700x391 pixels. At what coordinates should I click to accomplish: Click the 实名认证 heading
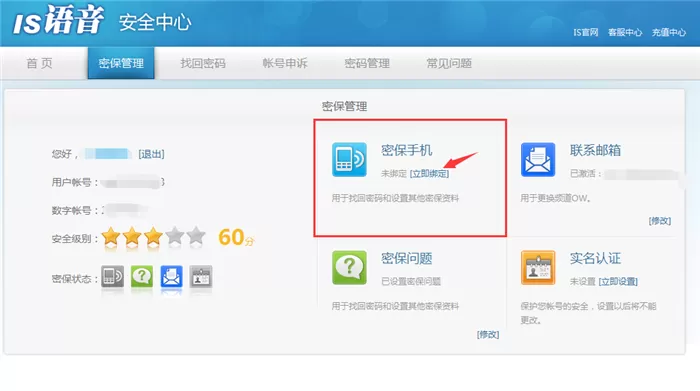pos(596,258)
